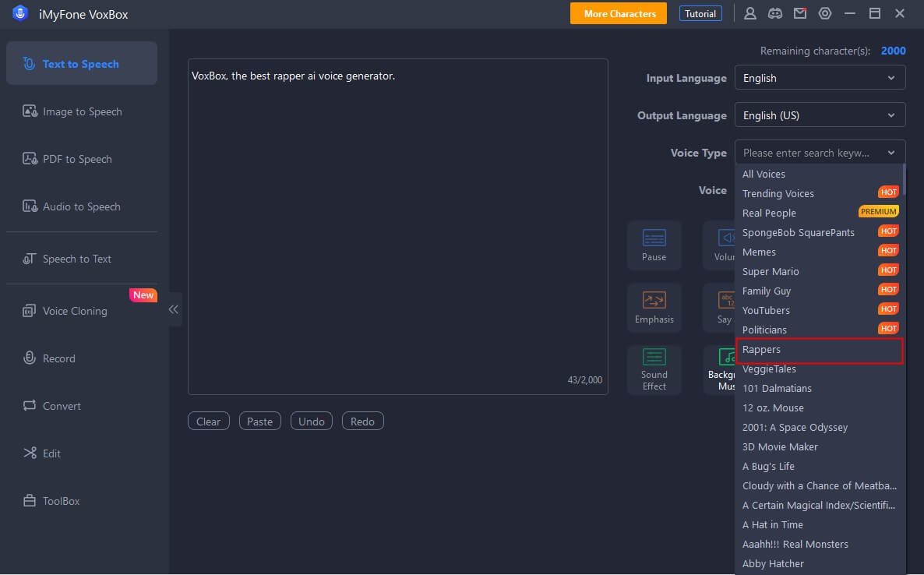Click the Text to Speech microphone icon

coord(29,64)
